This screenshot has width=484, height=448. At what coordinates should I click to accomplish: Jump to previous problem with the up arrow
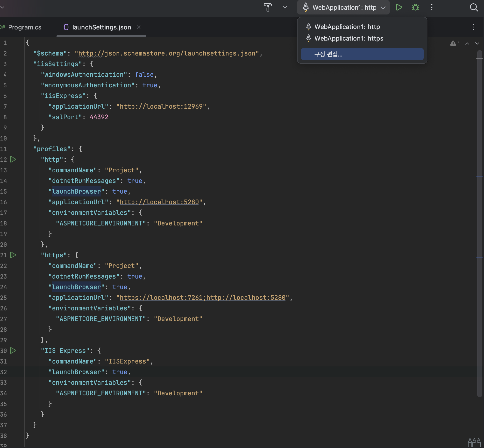pyautogui.click(x=467, y=43)
